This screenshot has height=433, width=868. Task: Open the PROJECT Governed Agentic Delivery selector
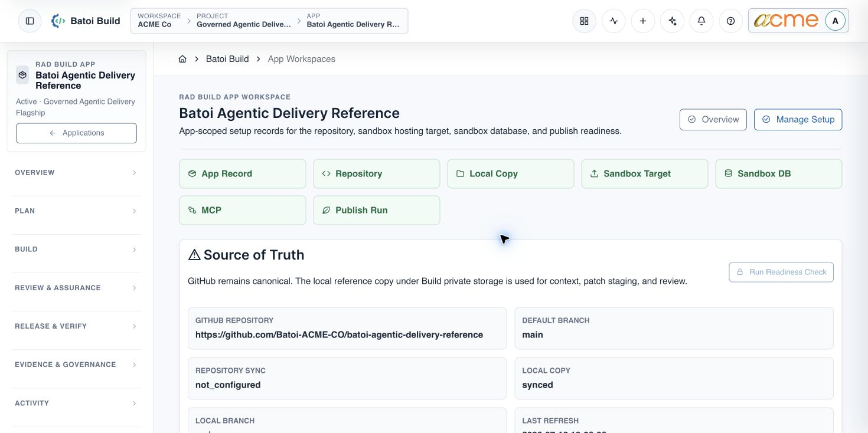click(x=244, y=21)
